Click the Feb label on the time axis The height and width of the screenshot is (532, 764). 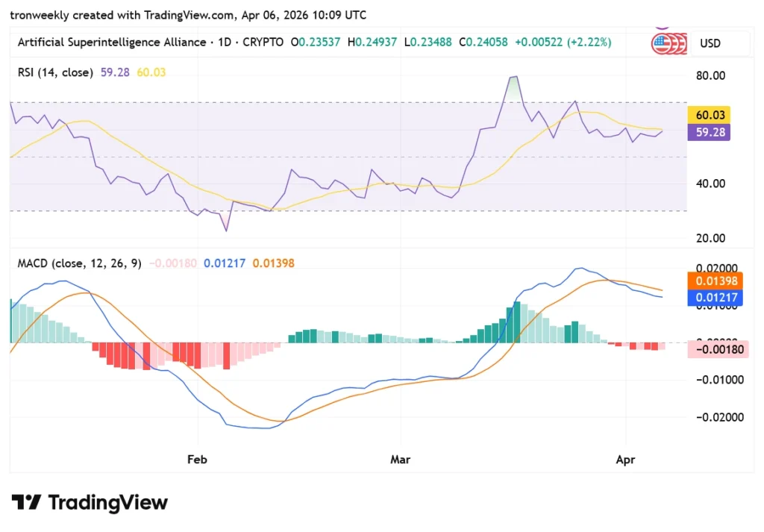pos(196,460)
